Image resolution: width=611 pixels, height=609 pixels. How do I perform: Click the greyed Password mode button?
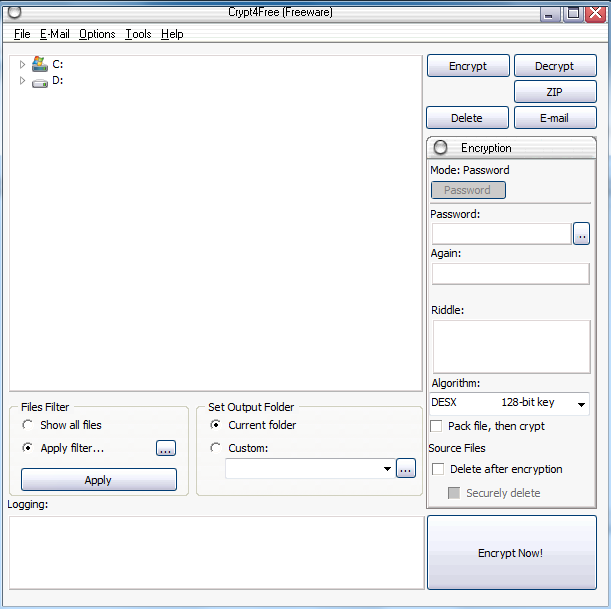[x=468, y=190]
